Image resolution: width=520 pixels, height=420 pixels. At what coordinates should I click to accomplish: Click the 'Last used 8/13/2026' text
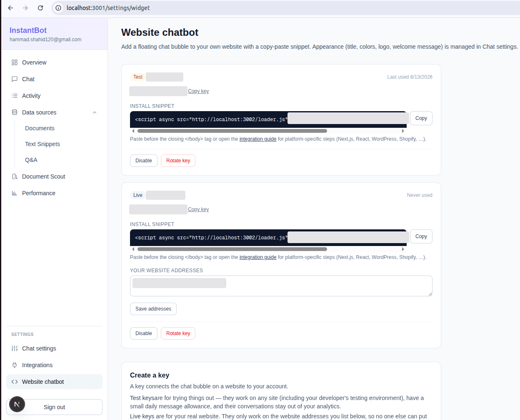pos(410,77)
